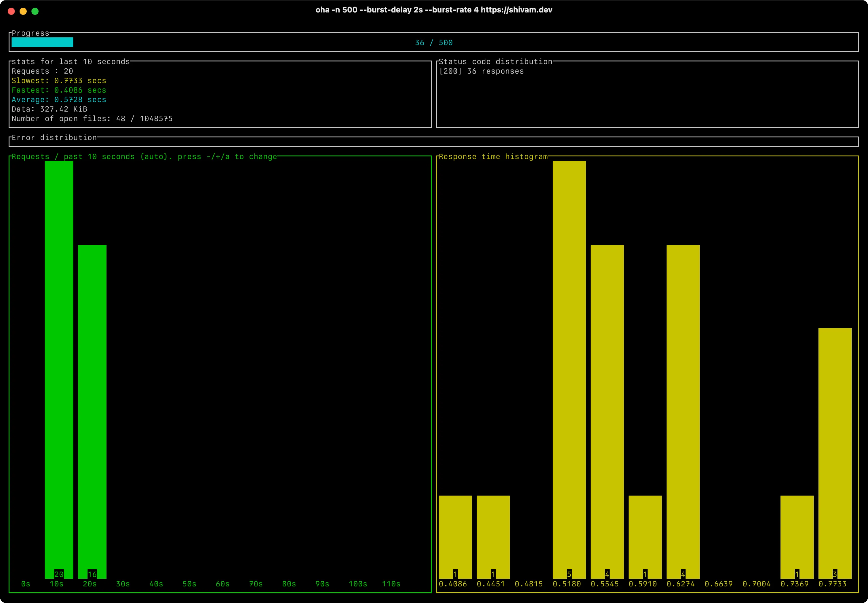The width and height of the screenshot is (868, 603).
Task: Click the 60s axis label
Action: (x=222, y=584)
